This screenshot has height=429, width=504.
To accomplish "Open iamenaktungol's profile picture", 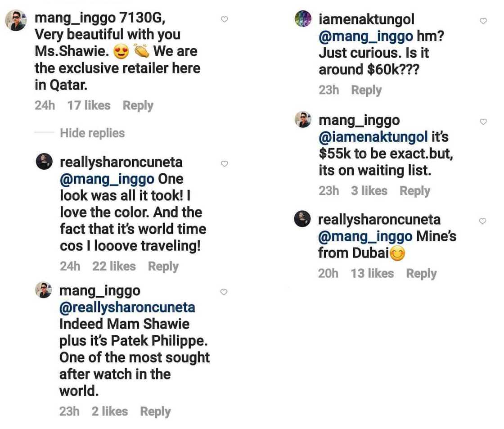I will pyautogui.click(x=303, y=19).
